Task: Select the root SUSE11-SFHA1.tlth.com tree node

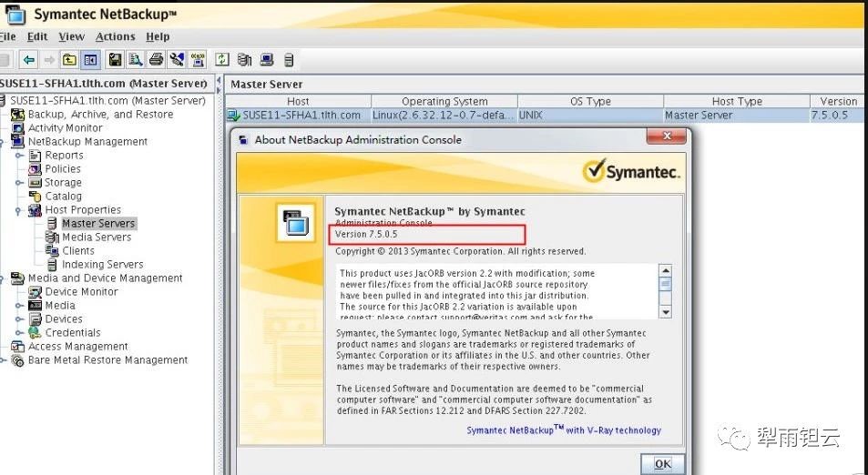Action: tap(107, 101)
